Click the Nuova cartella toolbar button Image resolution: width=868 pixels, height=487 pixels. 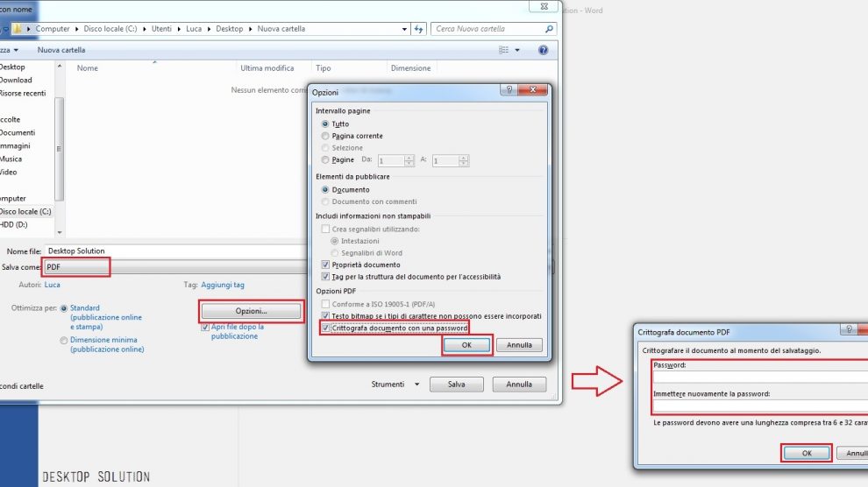[61, 50]
